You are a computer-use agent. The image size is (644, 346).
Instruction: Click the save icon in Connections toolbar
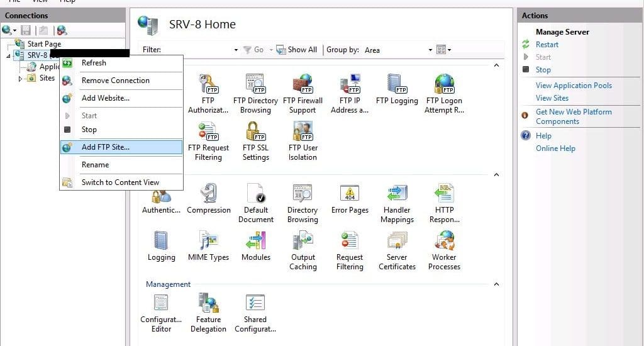coord(26,30)
